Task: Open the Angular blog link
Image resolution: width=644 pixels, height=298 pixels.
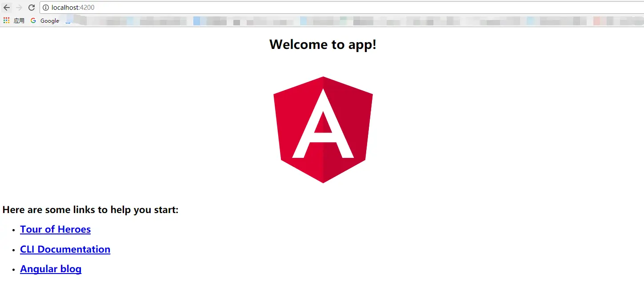Action: point(51,269)
